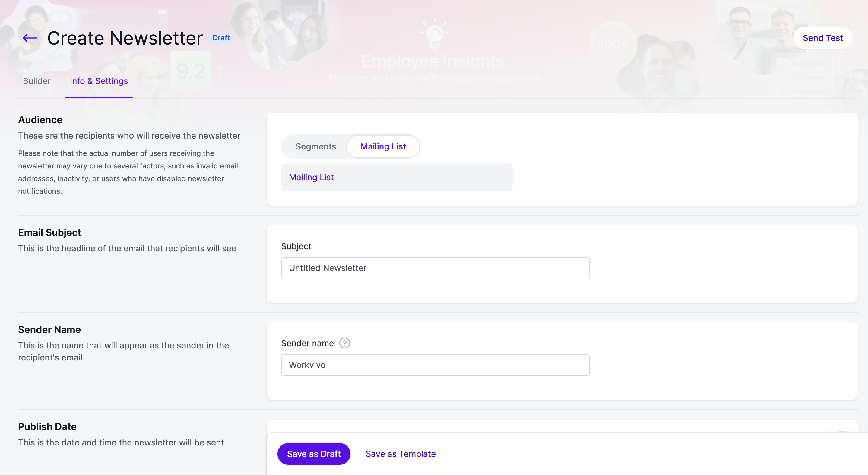This screenshot has height=475, width=868.
Task: Switch to the Builder tab
Action: [x=37, y=81]
